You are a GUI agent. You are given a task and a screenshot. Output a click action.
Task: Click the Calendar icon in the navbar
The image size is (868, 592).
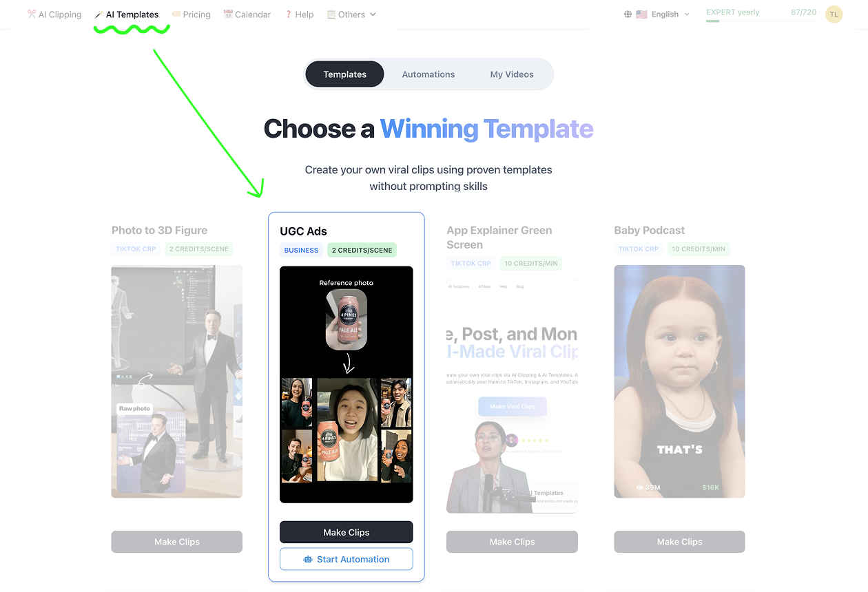[228, 14]
